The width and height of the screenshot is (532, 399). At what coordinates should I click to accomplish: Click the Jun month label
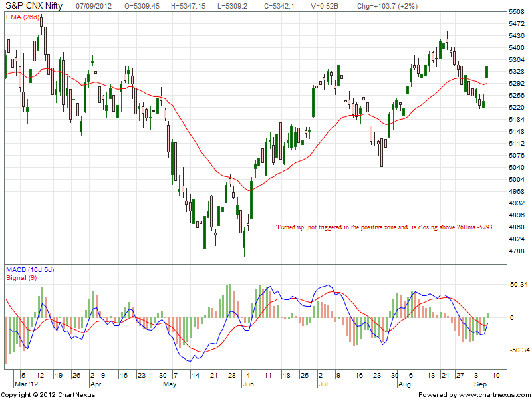click(248, 384)
